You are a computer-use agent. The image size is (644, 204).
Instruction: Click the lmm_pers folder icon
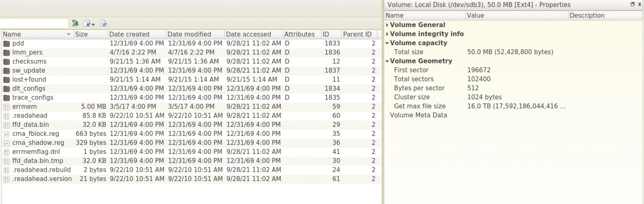tap(6, 52)
